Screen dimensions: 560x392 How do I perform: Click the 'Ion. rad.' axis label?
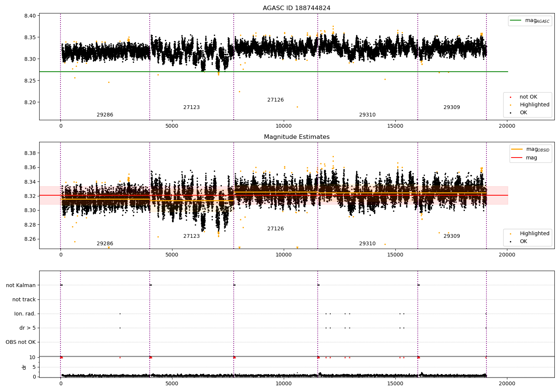coord(25,314)
